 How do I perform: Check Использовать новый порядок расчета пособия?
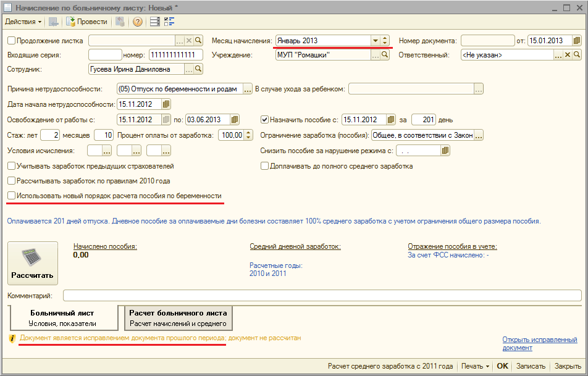12,196
